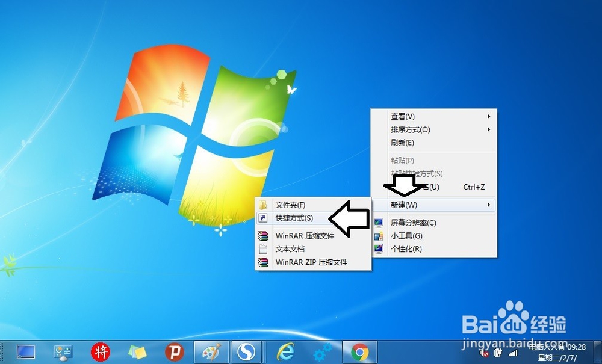Create a new 文件夹(F)
This screenshot has height=364, width=602.
pyautogui.click(x=313, y=205)
